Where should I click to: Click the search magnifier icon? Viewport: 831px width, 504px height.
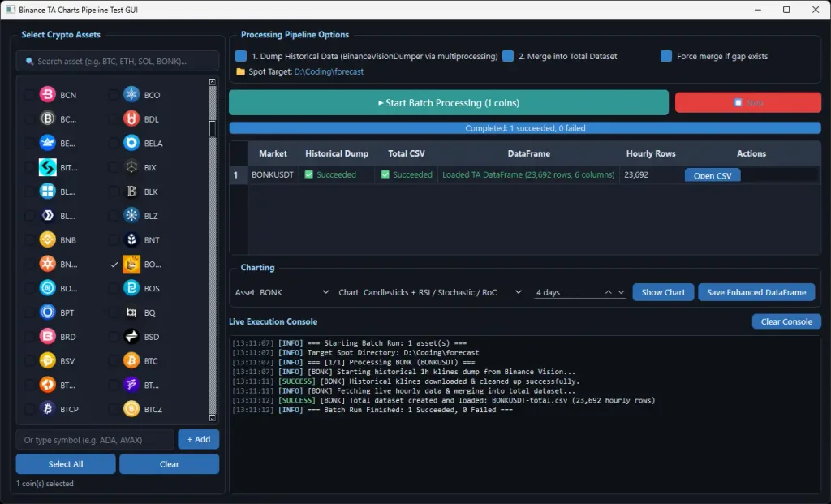click(30, 62)
